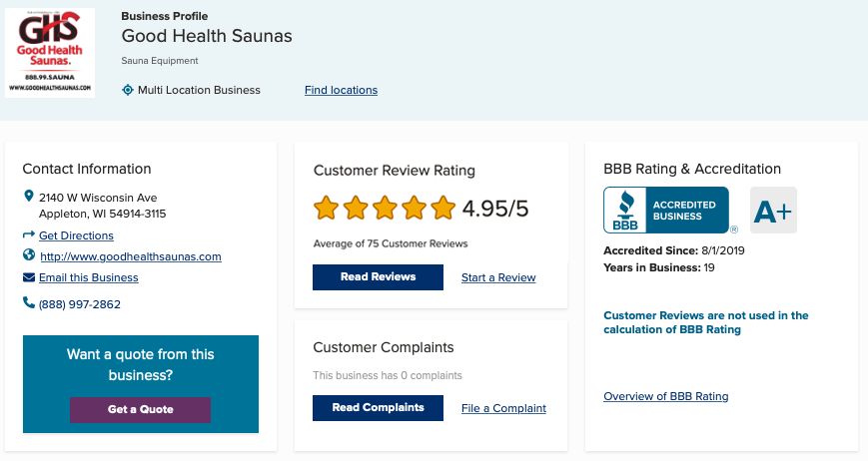Open the Start a Review link
Image resolution: width=868 pixels, height=461 pixels.
pyautogui.click(x=498, y=277)
